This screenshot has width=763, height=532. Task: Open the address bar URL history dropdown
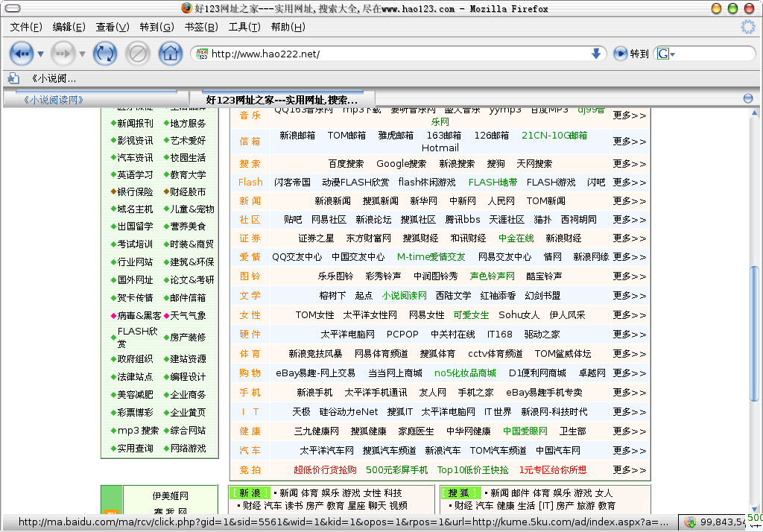click(595, 54)
